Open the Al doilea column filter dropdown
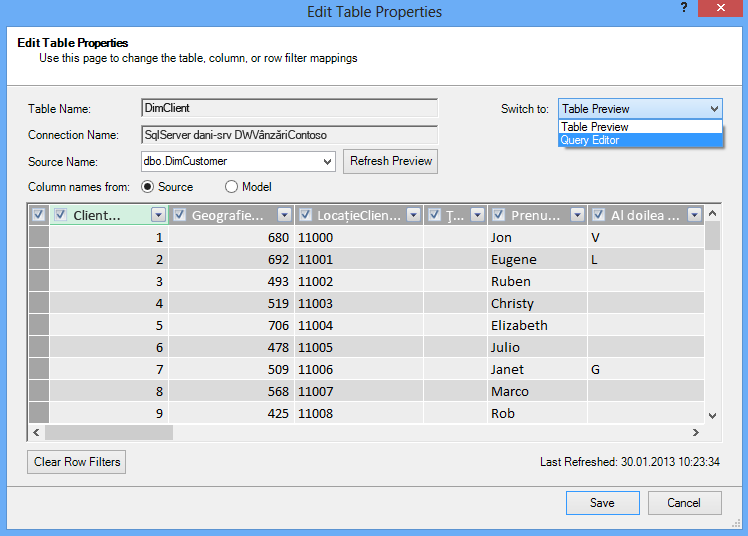The width and height of the screenshot is (748, 536). 694,215
